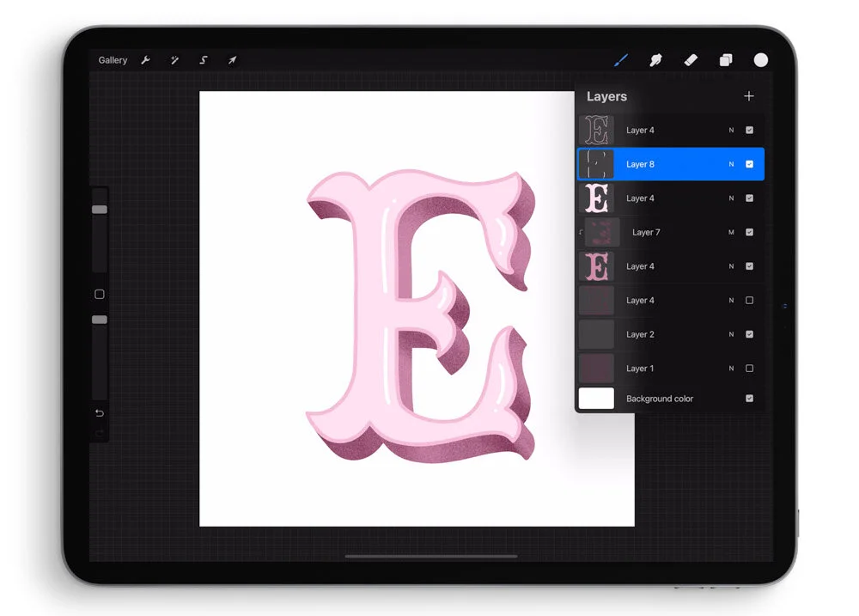Screen dimensions: 859x616
Task: Activate the Selection tool
Action: (203, 60)
